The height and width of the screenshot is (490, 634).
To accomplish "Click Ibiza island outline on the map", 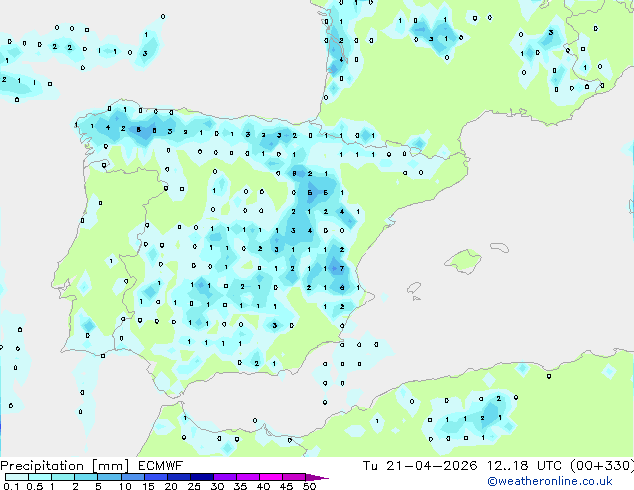I will 414,288.
